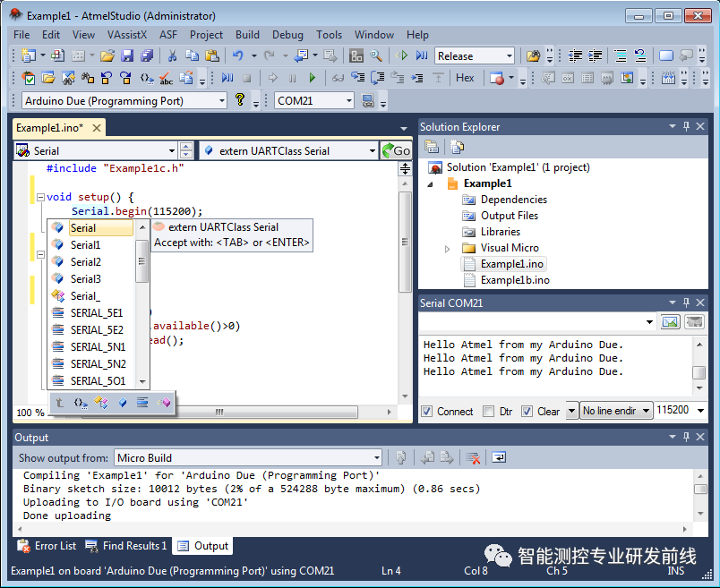Click the tomato checkmark Visual Assist icon
The image size is (720, 588).
29,78
